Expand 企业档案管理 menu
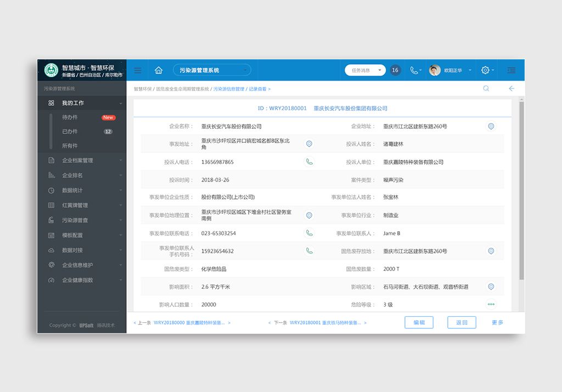The width and height of the screenshot is (562, 392). coord(82,161)
